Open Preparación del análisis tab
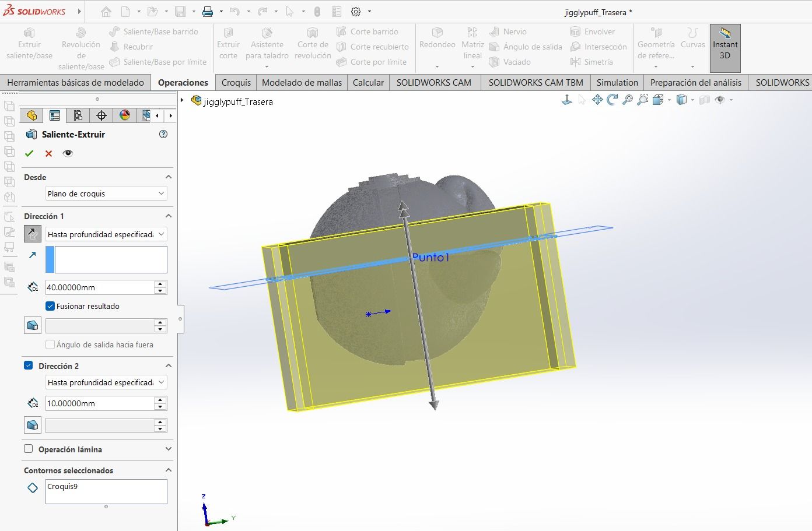812x531 pixels. [x=696, y=82]
